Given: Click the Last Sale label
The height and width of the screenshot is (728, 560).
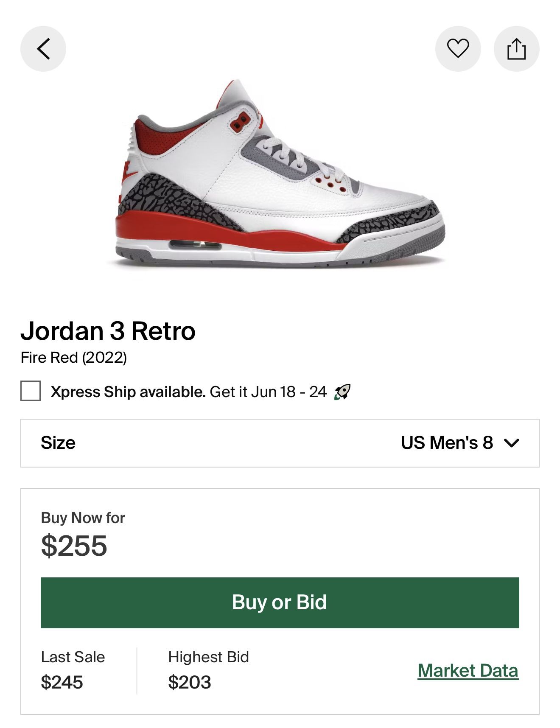Looking at the screenshot, I should click(73, 657).
